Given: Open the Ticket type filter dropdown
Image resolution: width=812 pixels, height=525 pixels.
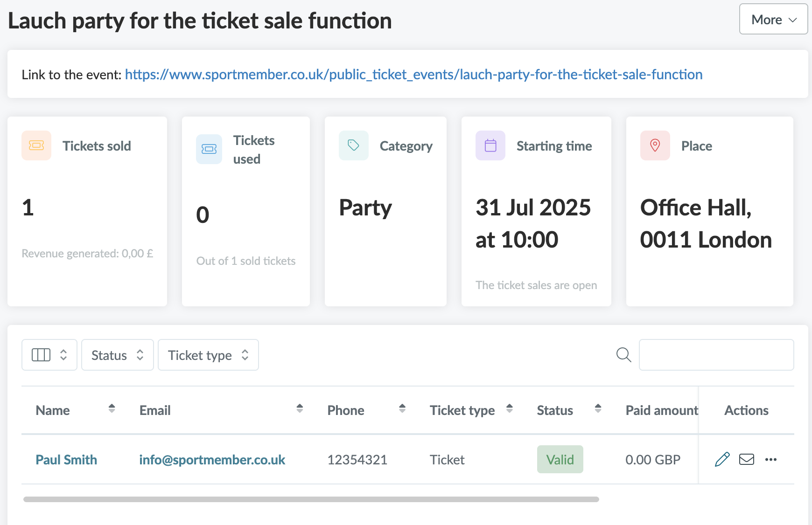Looking at the screenshot, I should 209,355.
